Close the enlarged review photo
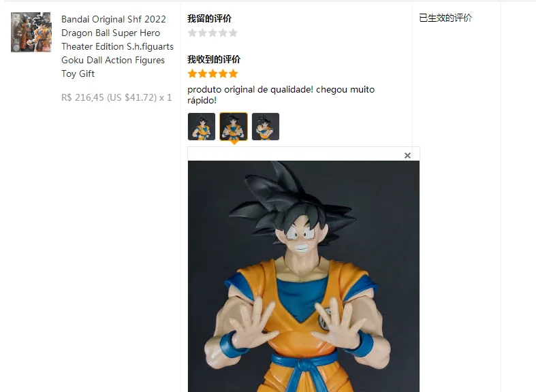Screen dimensions: 536x392 click(x=407, y=156)
